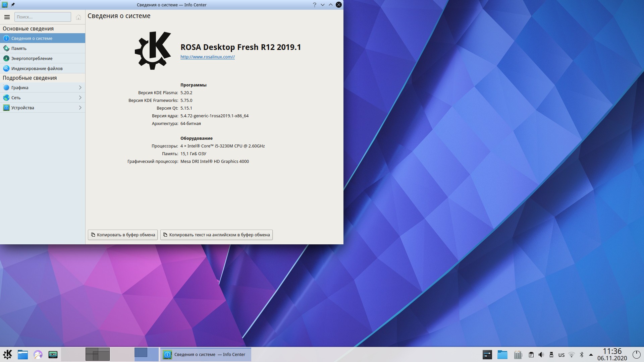Toggle window pin icon in title bar

pos(13,5)
